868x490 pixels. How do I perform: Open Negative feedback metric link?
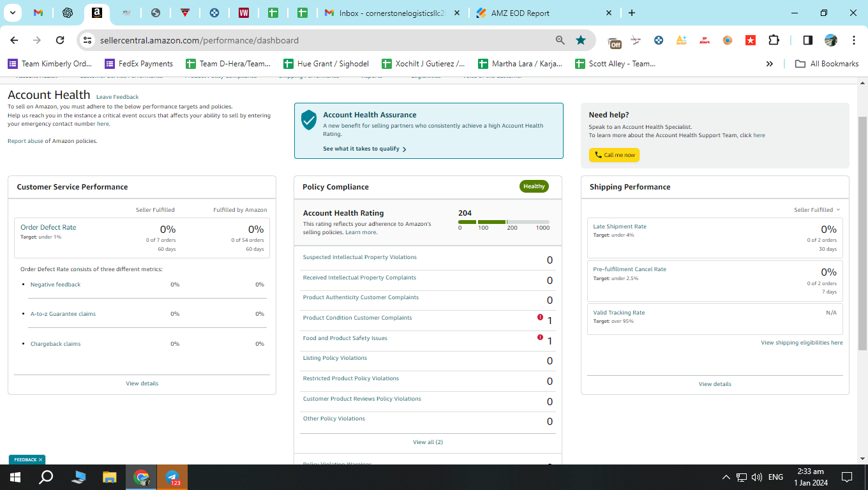coord(56,285)
